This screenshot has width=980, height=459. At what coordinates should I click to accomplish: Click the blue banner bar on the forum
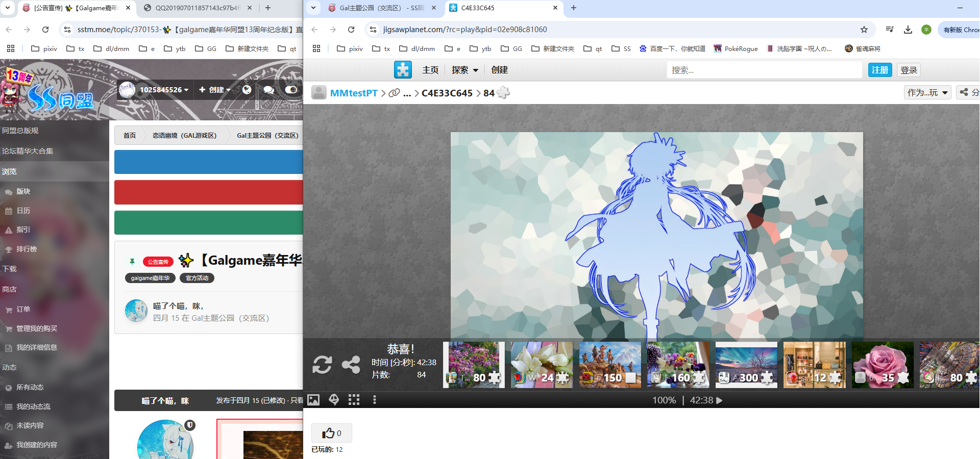coord(209,162)
